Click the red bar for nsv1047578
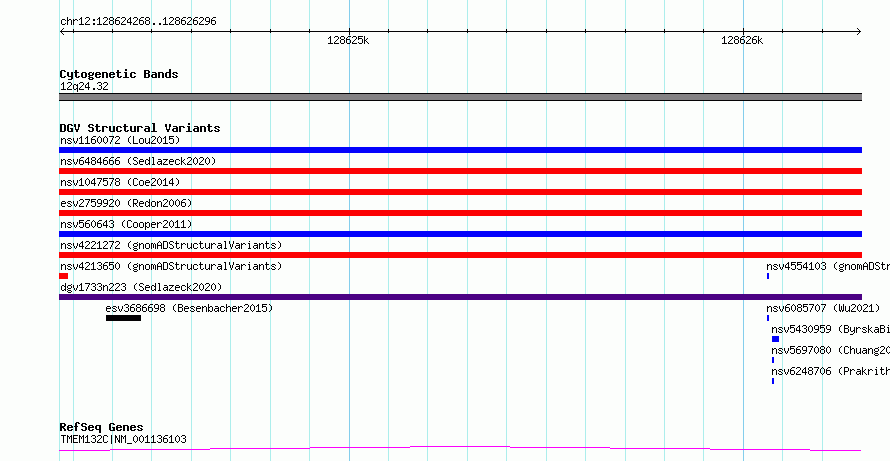This screenshot has width=890, height=461. [460, 192]
